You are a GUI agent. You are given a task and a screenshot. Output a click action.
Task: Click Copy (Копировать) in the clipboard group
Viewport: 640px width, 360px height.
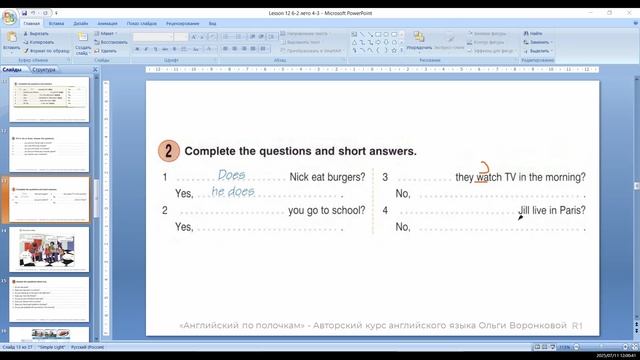click(x=39, y=42)
